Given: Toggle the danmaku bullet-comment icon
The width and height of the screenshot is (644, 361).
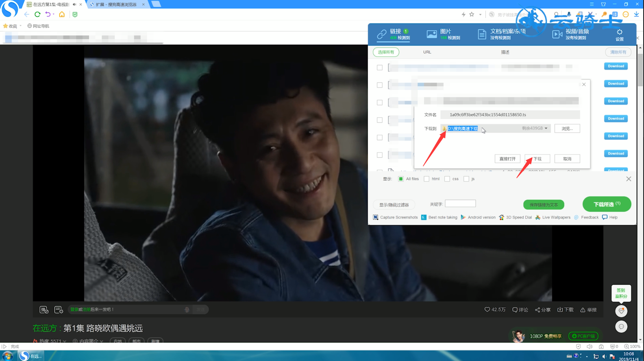Looking at the screenshot, I should 44,310.
